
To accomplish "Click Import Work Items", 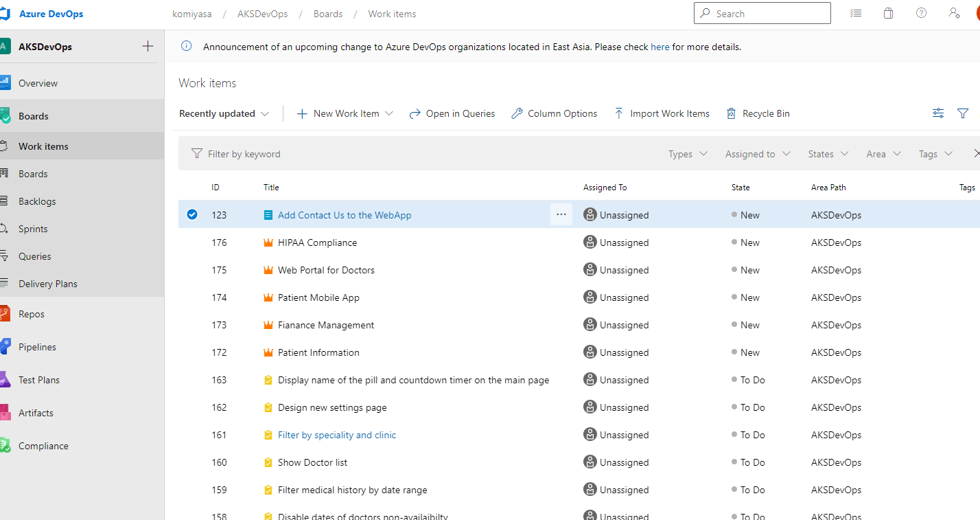I will click(662, 113).
